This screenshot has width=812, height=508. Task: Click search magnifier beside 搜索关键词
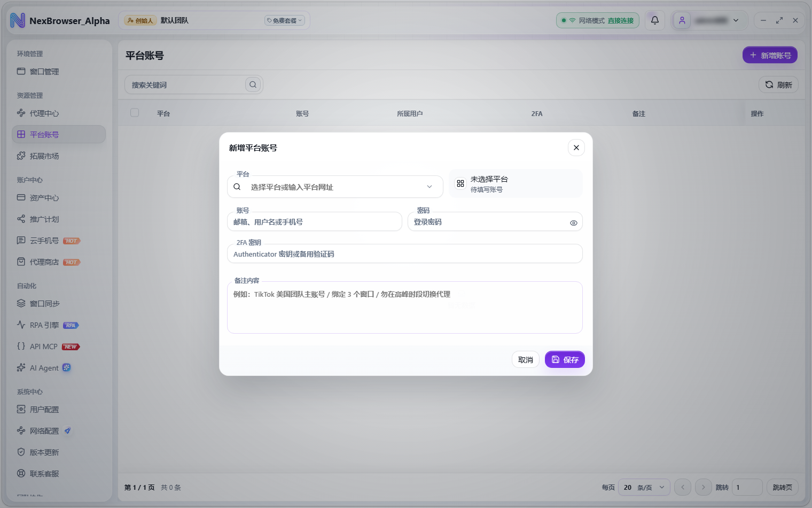pos(253,84)
